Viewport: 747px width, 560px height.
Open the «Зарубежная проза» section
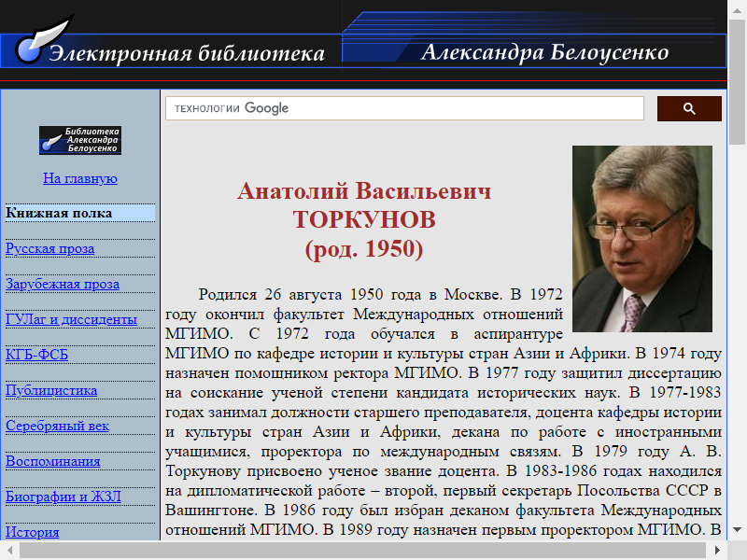click(x=63, y=284)
